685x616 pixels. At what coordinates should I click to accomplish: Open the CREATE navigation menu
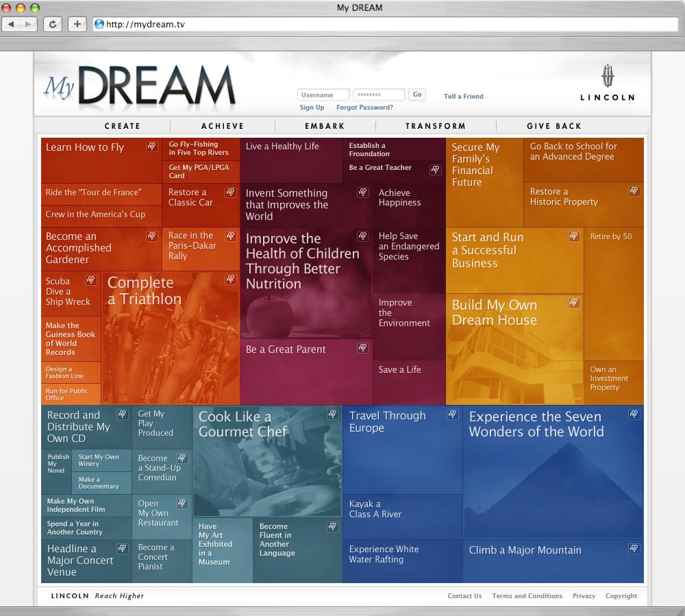click(123, 126)
